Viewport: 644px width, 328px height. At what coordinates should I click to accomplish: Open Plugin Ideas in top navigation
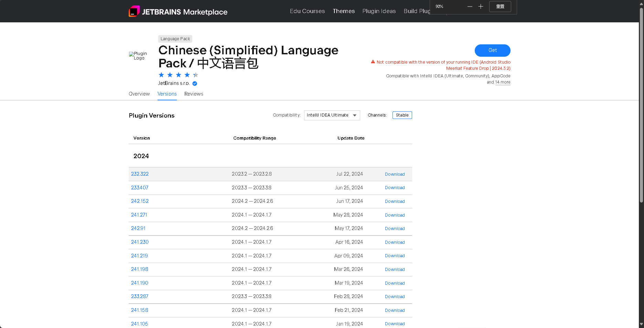[x=379, y=11]
